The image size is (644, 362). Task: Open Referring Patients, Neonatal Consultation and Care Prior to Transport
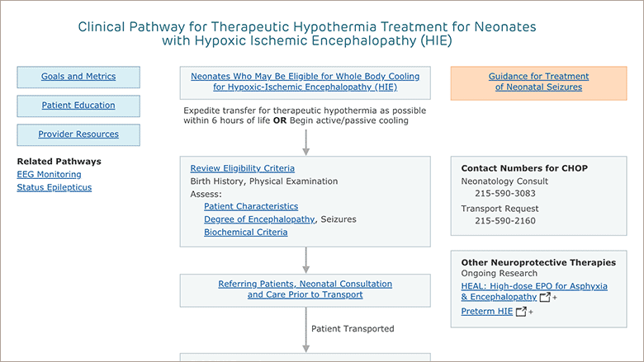305,289
